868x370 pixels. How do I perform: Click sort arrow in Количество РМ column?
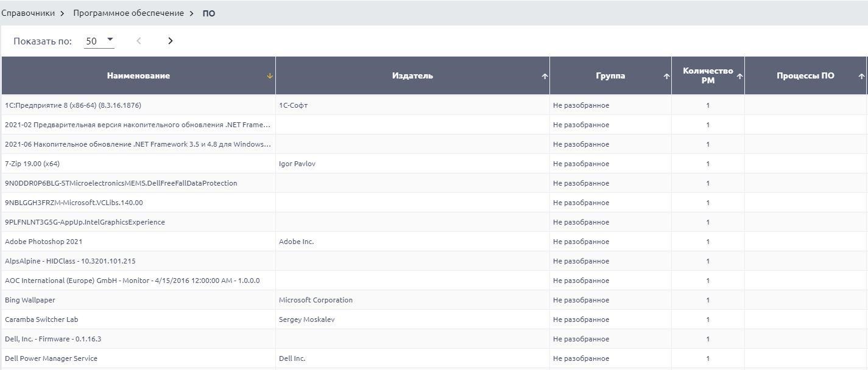[x=739, y=76]
